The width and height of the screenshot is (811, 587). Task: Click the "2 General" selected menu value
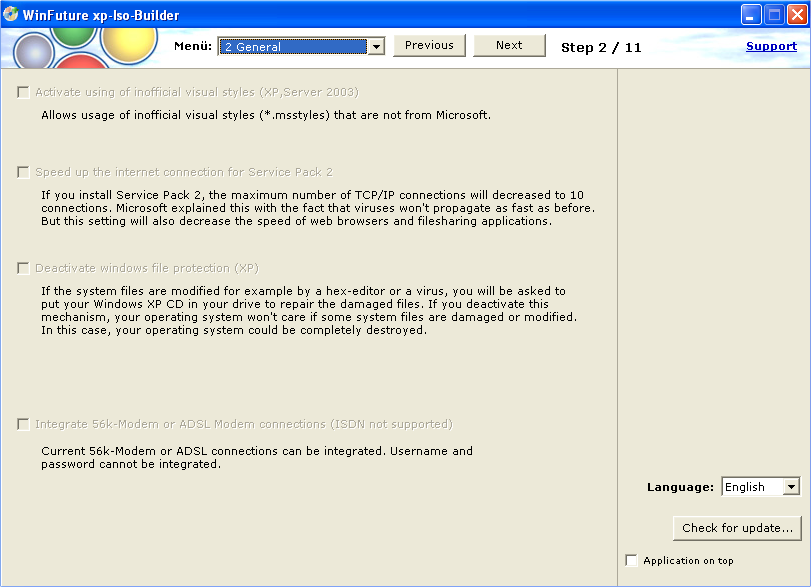293,47
